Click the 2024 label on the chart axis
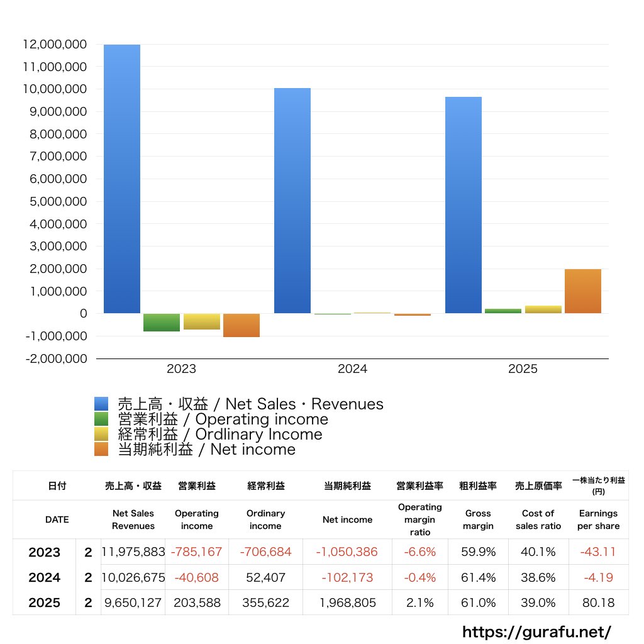Viewport: 644px width, 644px height. point(352,369)
